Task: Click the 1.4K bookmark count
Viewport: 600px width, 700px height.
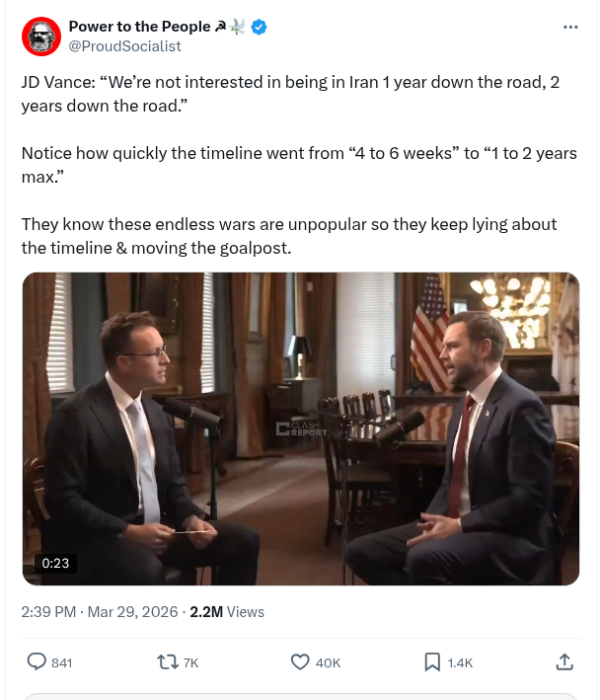Action: (x=461, y=662)
